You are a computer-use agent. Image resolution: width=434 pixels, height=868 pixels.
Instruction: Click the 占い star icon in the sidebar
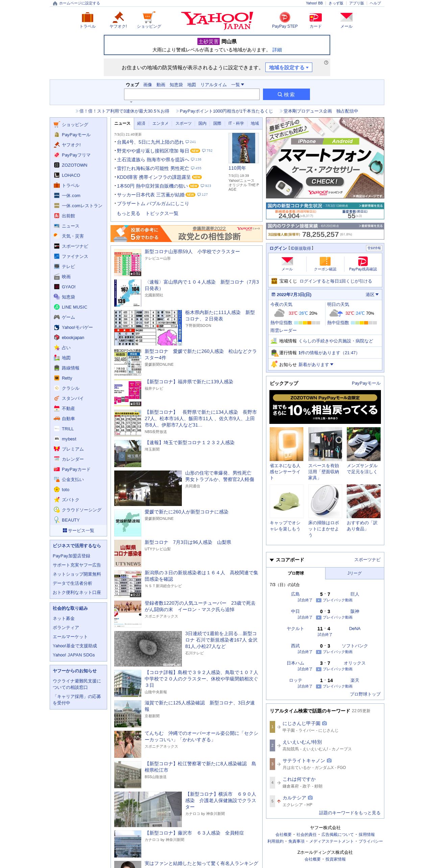click(57, 347)
